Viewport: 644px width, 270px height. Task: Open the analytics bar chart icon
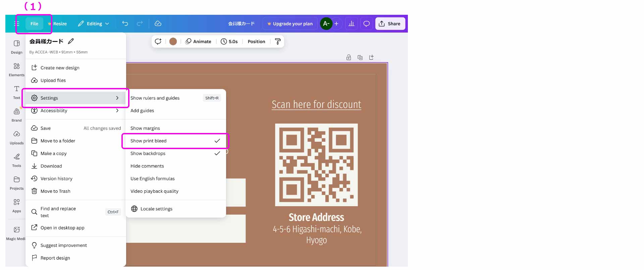(x=351, y=24)
